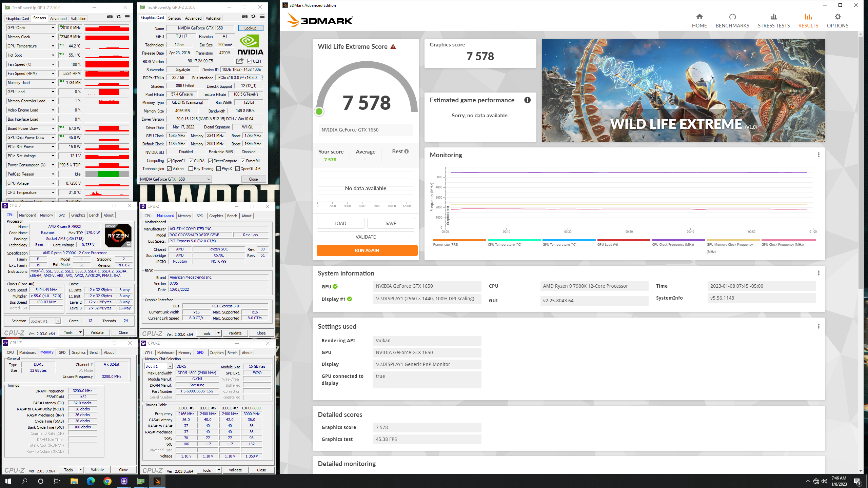Switch to Validation tab in GPU-Z Graphics Card window

point(213,18)
